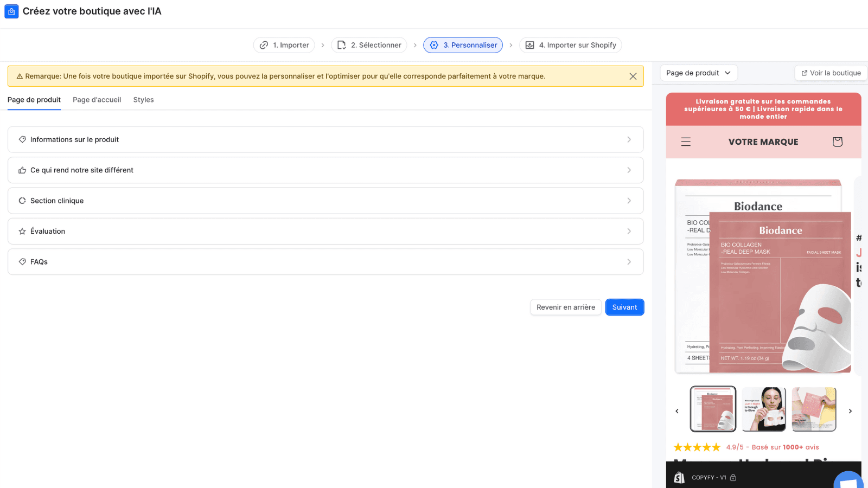The image size is (868, 488).
Task: Dismiss the yellow Remarque notice banner
Action: coord(633,76)
